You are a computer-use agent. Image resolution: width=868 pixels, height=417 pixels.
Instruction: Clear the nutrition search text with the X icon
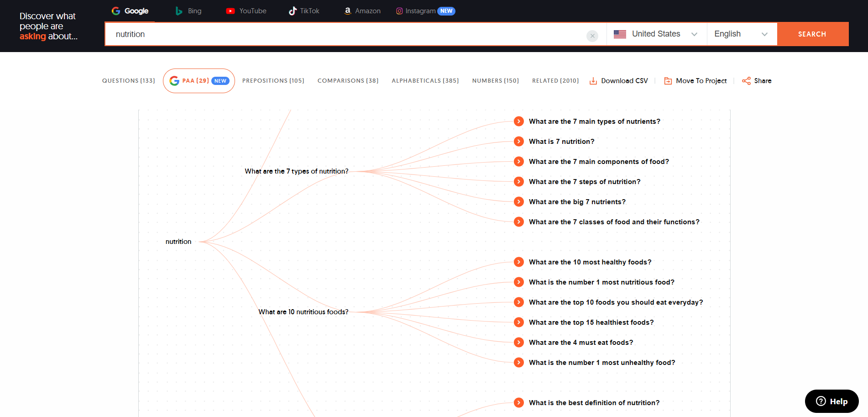tap(592, 36)
